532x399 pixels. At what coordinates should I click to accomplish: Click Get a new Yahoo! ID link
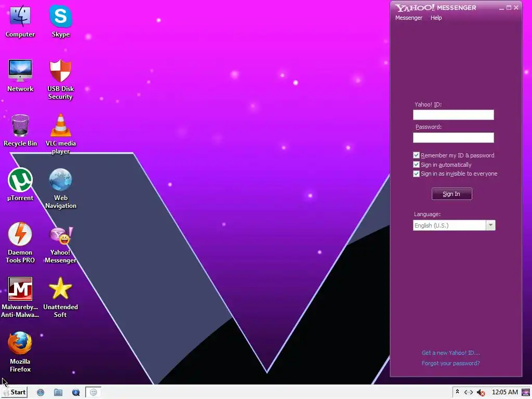tap(450, 353)
